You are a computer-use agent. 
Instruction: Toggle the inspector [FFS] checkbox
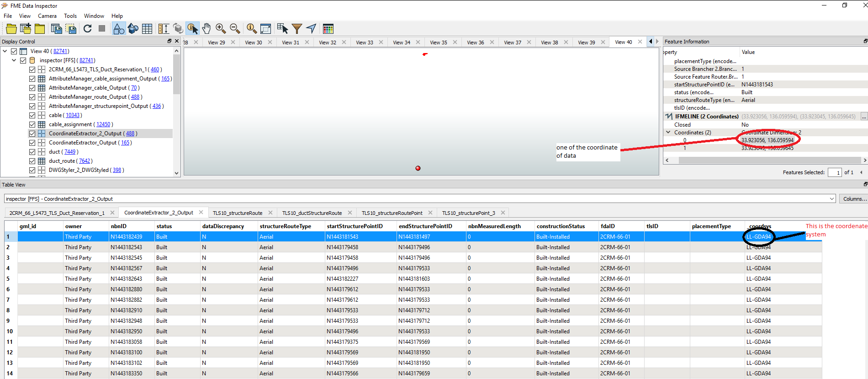pyautogui.click(x=23, y=60)
